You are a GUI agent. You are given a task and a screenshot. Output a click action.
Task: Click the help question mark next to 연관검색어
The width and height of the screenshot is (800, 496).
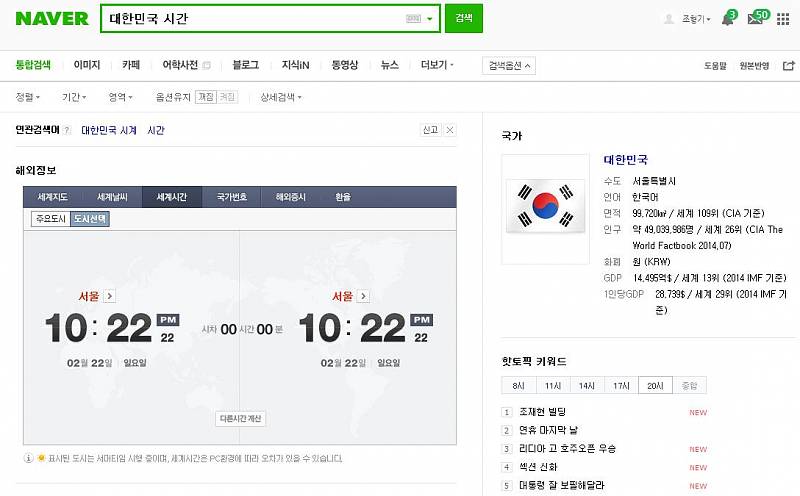click(67, 130)
